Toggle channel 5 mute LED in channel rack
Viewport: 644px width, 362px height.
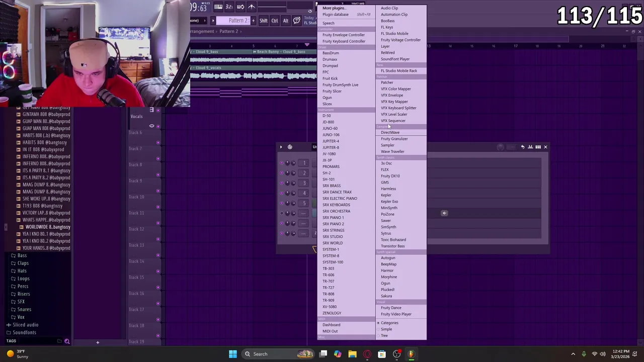pos(281,203)
